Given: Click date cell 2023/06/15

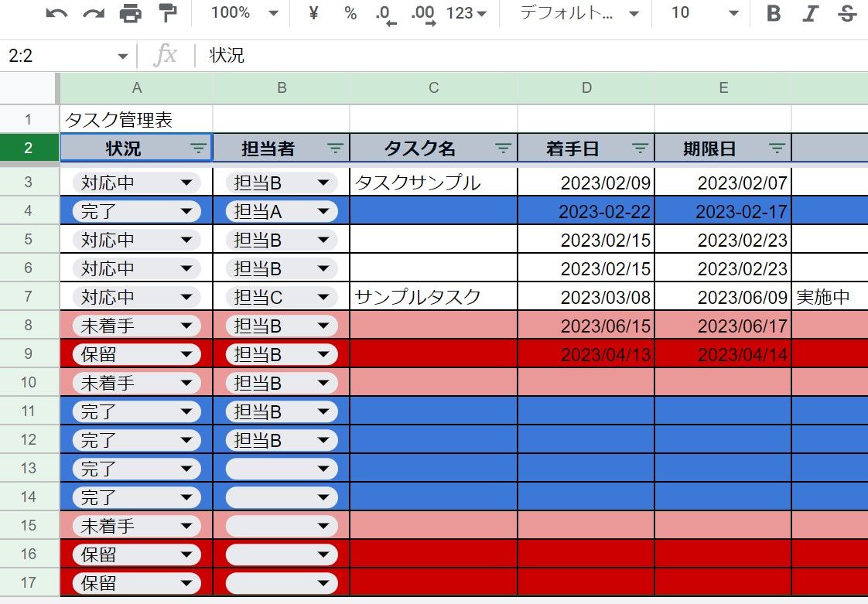Looking at the screenshot, I should [586, 326].
